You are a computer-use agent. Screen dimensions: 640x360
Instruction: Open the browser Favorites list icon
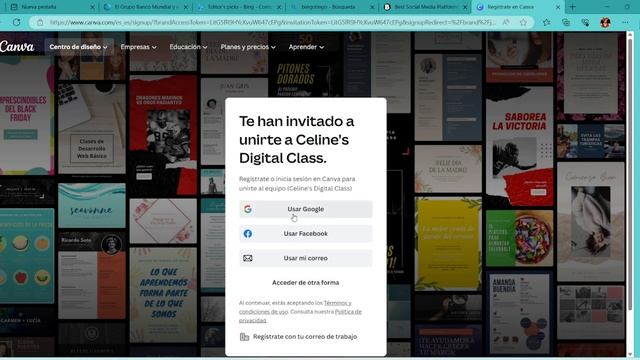[x=547, y=22]
